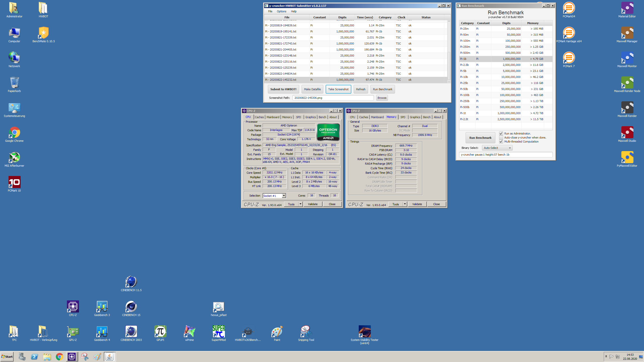The image size is (644, 362).
Task: Select the HWBOTx265Bench desktop icon
Action: (x=248, y=333)
